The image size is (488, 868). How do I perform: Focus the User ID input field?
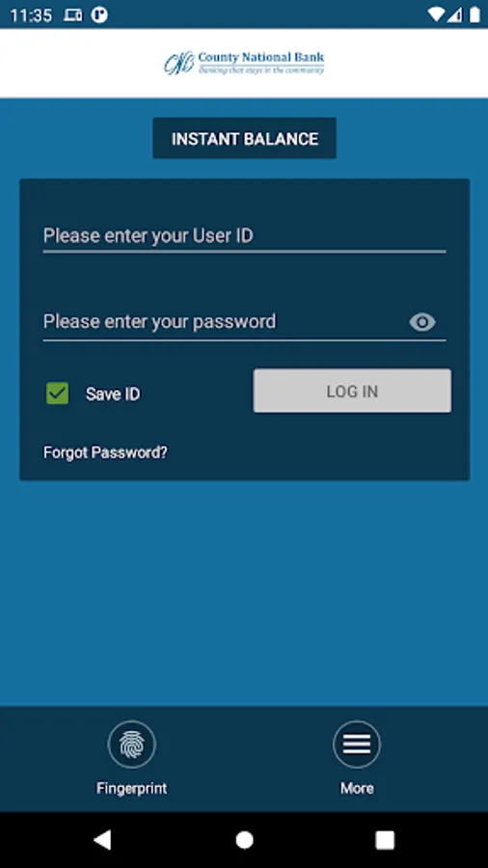click(x=245, y=236)
